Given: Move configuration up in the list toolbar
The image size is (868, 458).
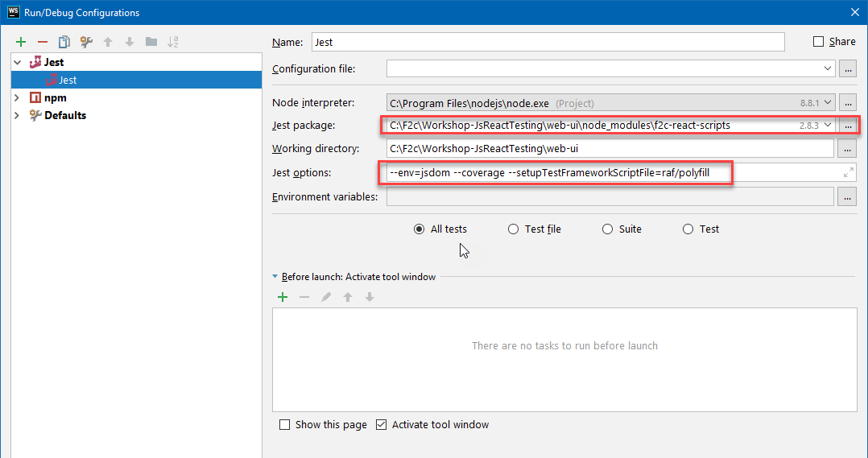Looking at the screenshot, I should [108, 42].
